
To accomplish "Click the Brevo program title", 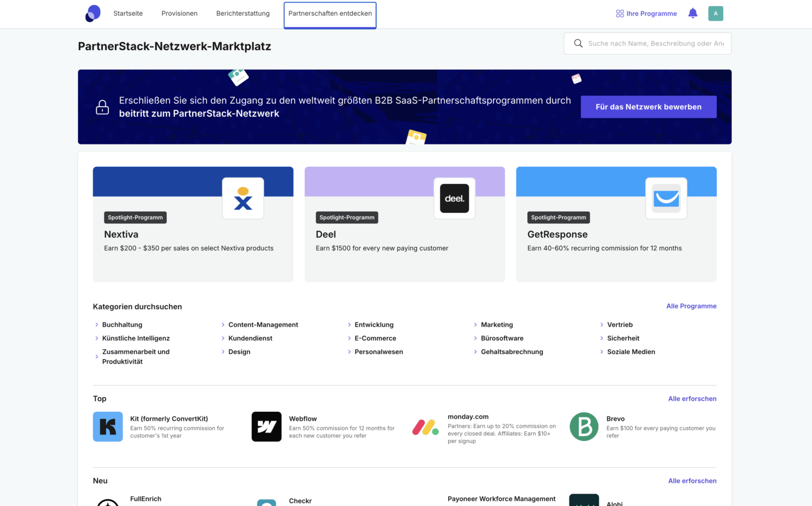I will coord(615,419).
